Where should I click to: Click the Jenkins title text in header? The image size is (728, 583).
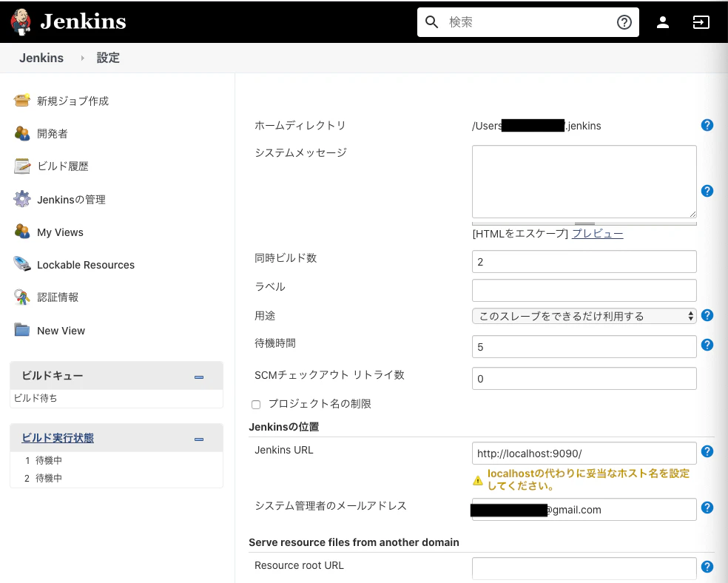coord(83,21)
